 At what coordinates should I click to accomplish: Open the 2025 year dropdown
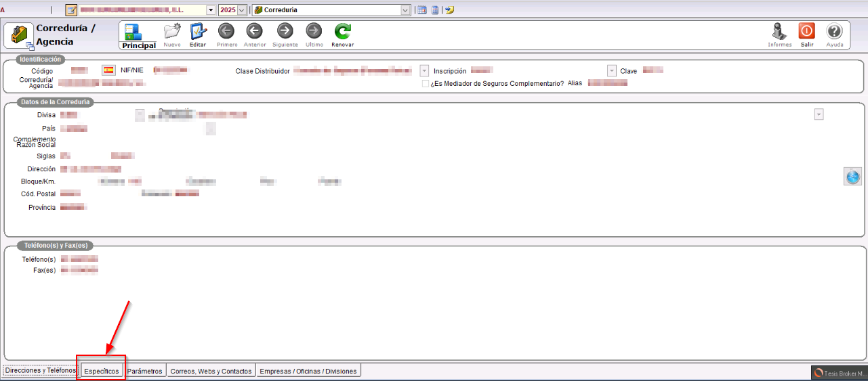[242, 10]
